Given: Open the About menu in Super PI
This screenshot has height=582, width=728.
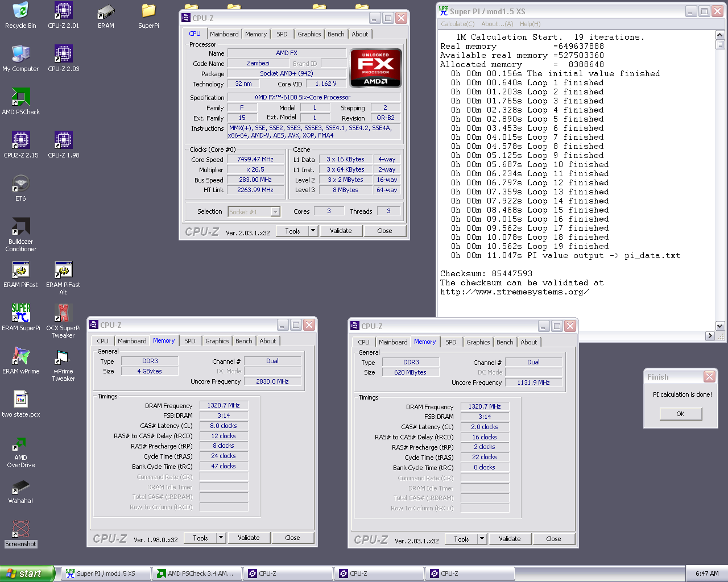Looking at the screenshot, I should (x=497, y=24).
